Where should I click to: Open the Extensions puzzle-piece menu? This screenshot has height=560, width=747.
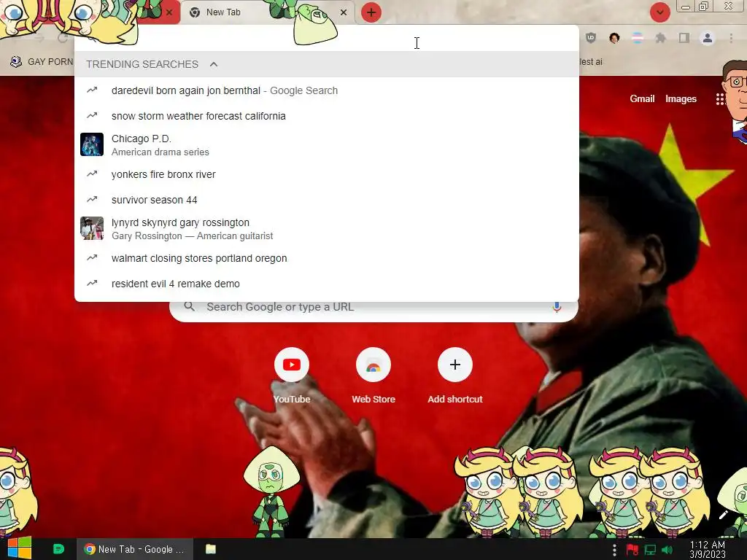661,38
